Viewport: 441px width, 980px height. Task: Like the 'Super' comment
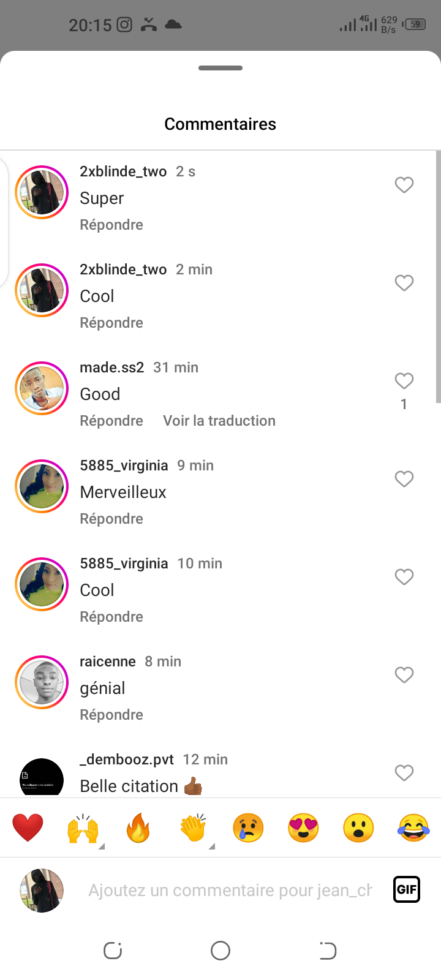point(404,184)
